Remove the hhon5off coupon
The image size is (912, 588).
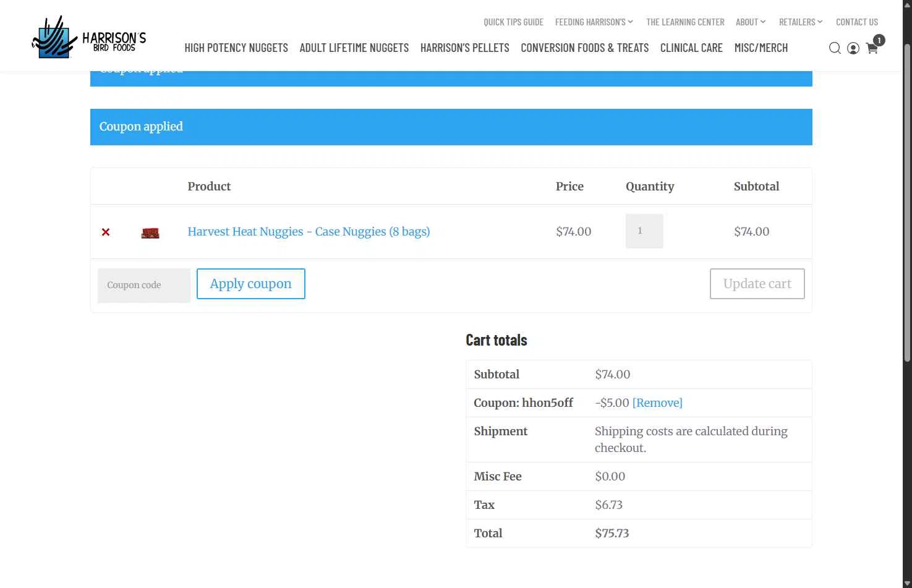tap(657, 403)
